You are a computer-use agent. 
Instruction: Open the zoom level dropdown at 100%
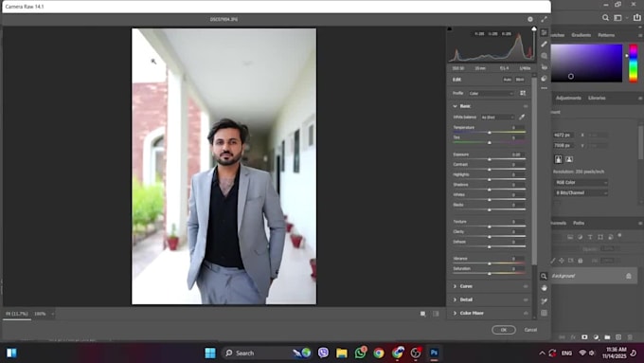(52, 314)
